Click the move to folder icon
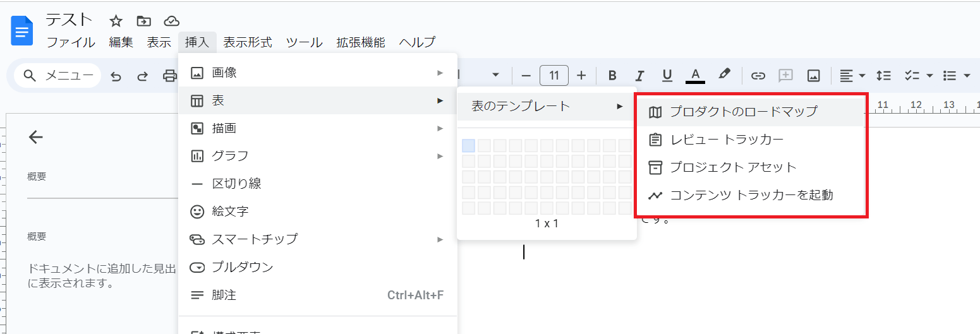 [x=143, y=21]
